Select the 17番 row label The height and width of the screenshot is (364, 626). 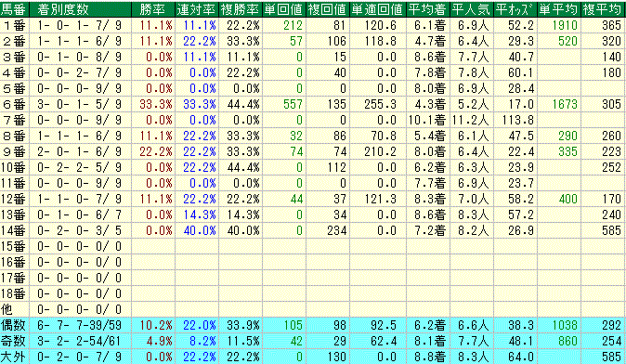click(x=13, y=278)
